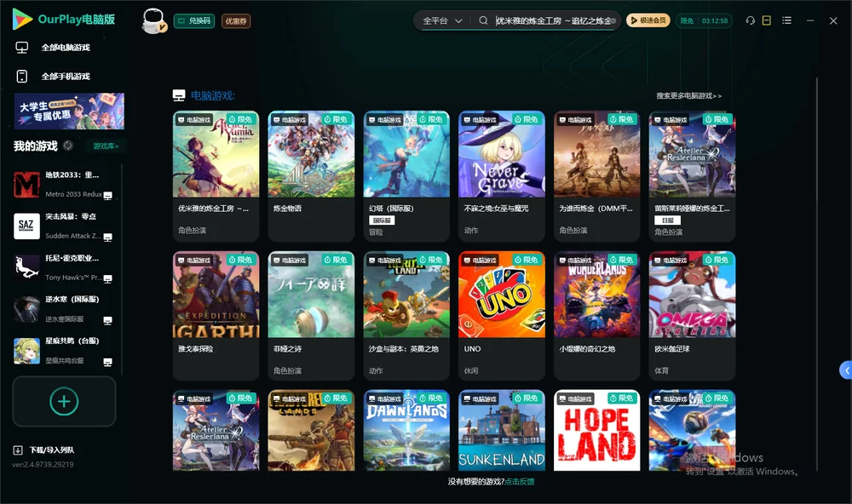Open 极速会员 membership button
The image size is (852, 504).
click(x=648, y=20)
